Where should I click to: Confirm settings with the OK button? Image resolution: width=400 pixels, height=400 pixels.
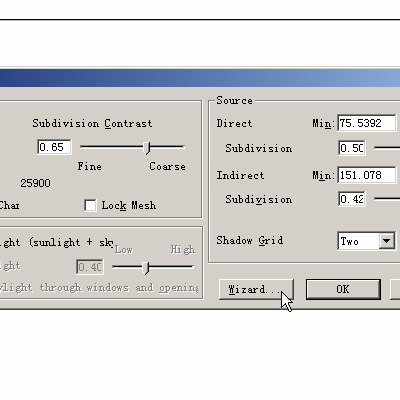point(343,289)
